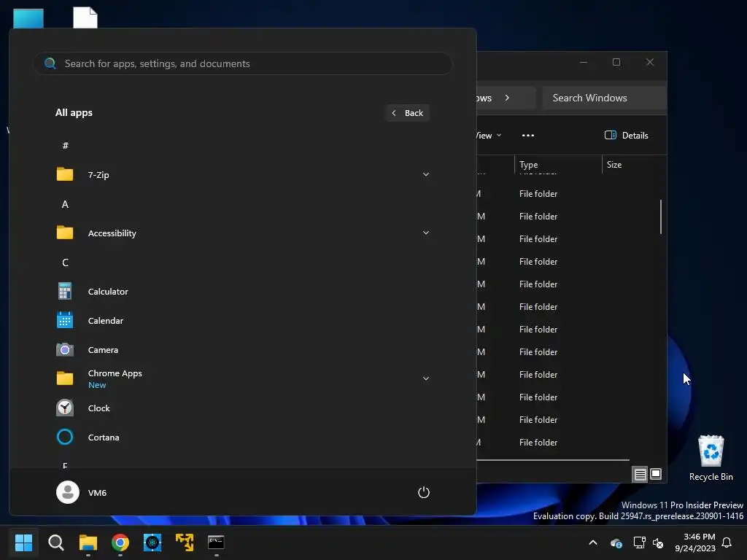The height and width of the screenshot is (560, 747).
Task: Jump to the C letter index
Action: tap(65, 262)
